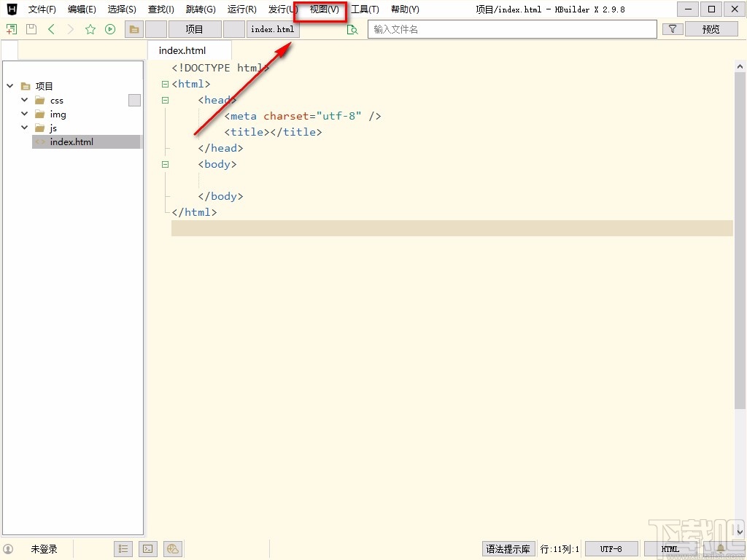Click the index.html breadcrumb button
This screenshot has width=747, height=560.
pos(273,29)
